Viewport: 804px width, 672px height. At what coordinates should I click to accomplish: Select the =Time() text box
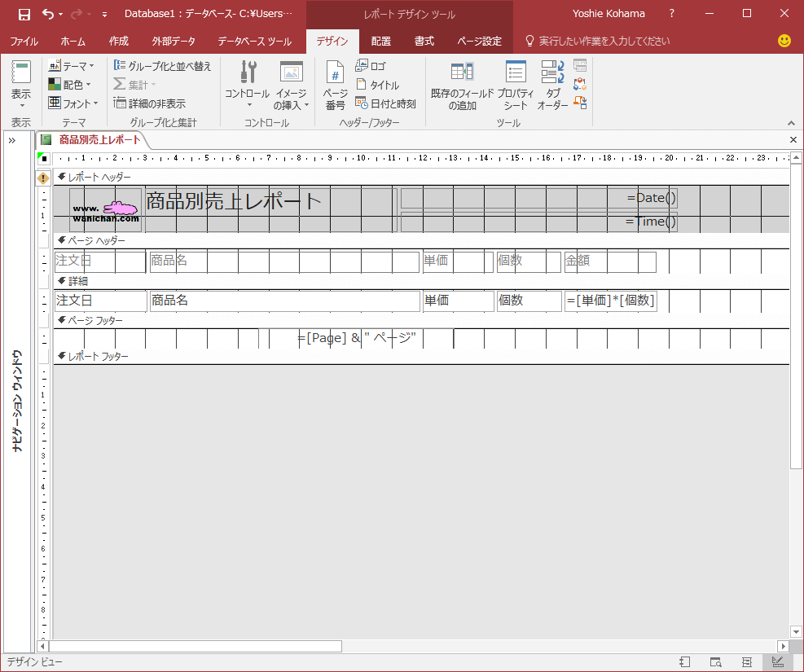[x=538, y=222]
